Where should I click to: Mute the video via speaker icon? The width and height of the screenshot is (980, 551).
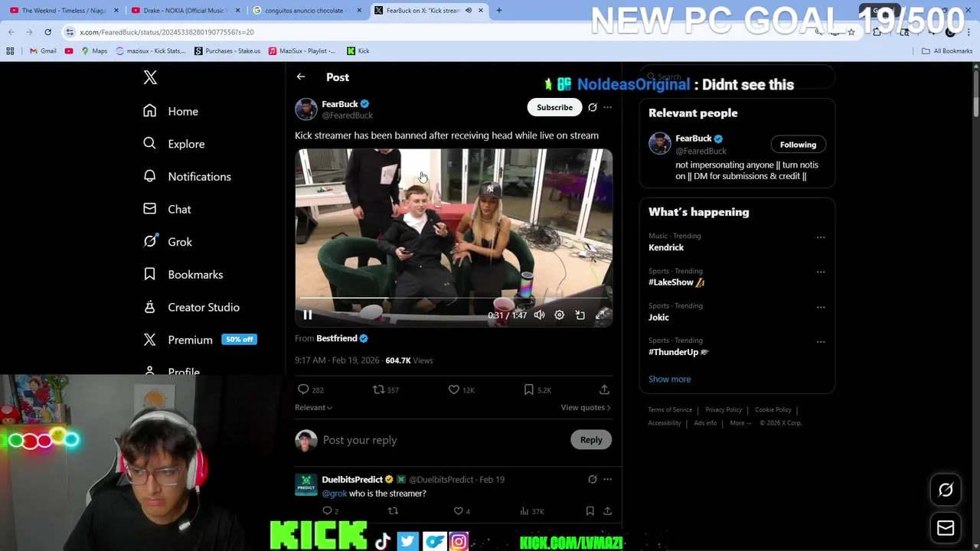pos(539,315)
